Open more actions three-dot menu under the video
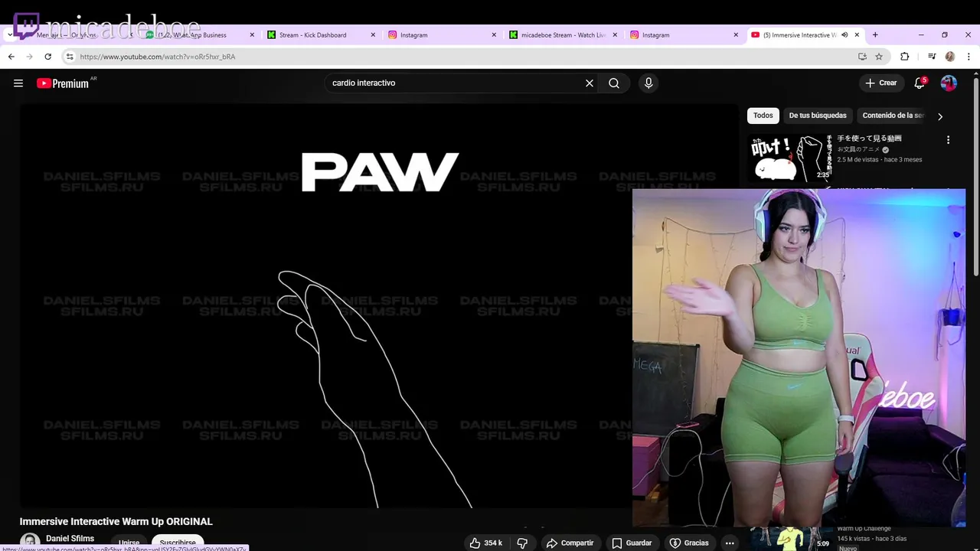 tap(730, 543)
